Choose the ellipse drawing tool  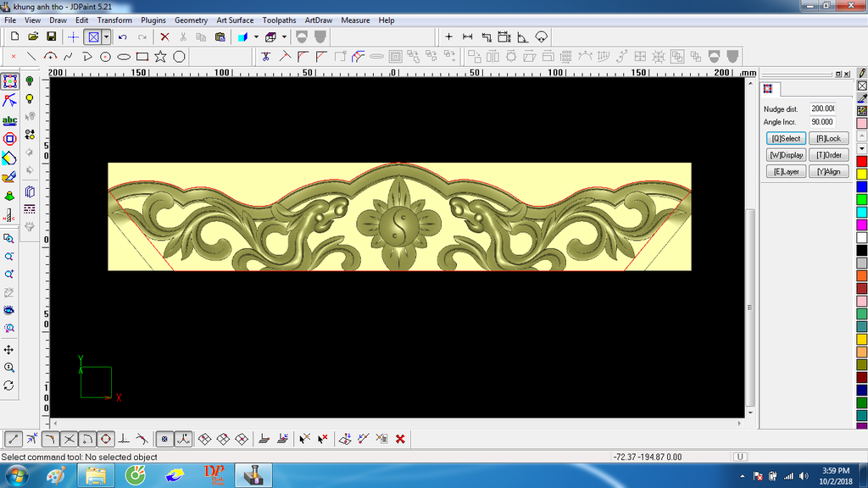coord(124,57)
